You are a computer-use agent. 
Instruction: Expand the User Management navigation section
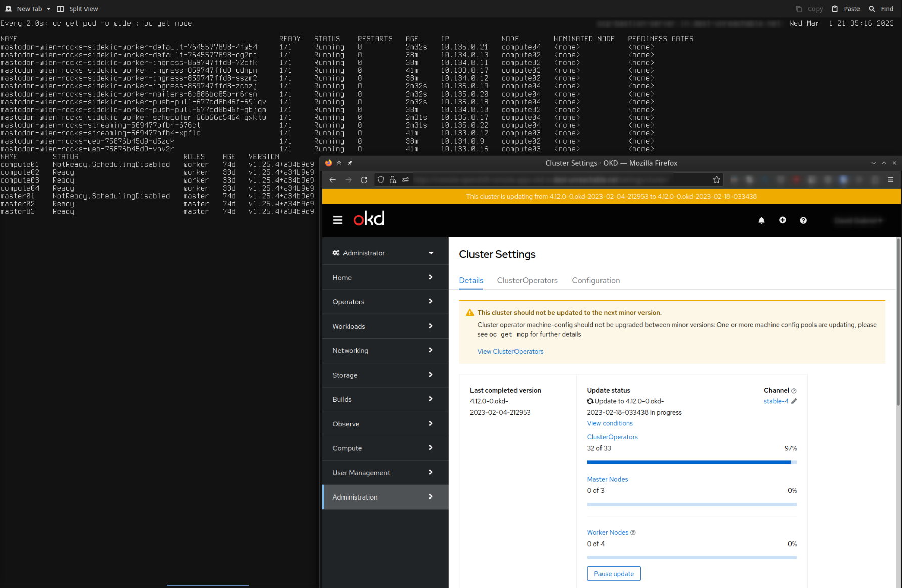385,473
